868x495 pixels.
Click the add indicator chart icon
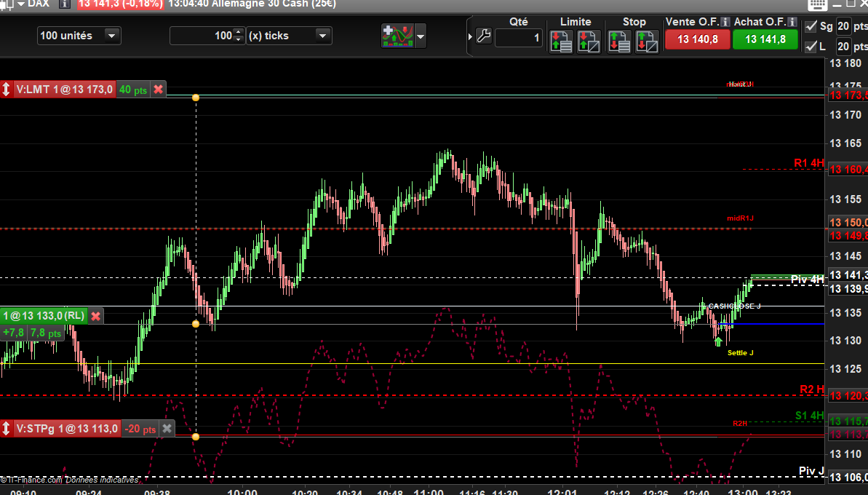(x=397, y=35)
